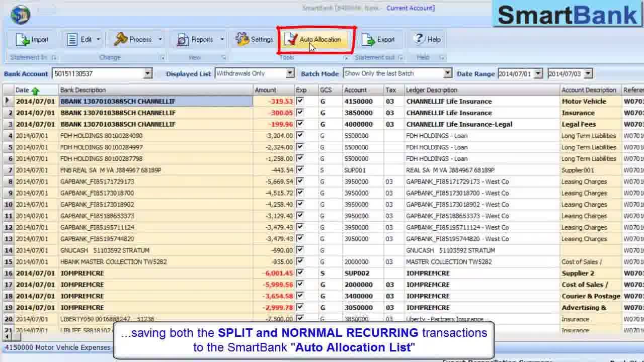Expand the Bank Account combo box

point(147,74)
